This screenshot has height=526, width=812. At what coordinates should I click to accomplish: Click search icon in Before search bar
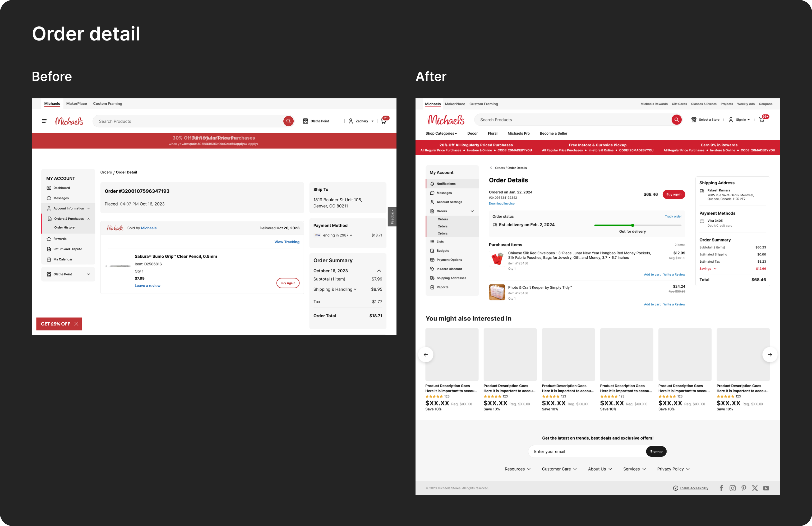288,121
